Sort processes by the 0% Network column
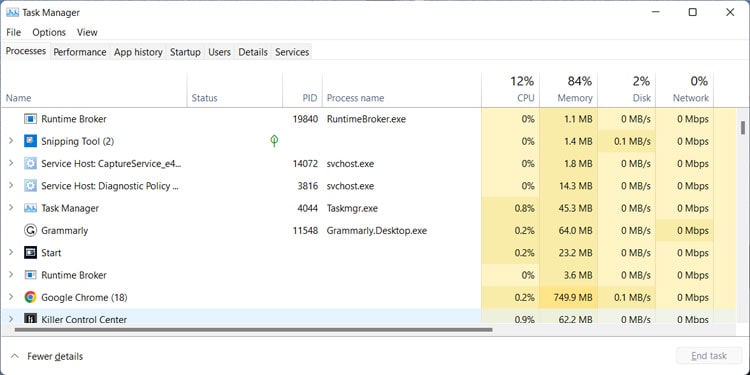Viewport: 750px width, 375px height. pos(684,89)
